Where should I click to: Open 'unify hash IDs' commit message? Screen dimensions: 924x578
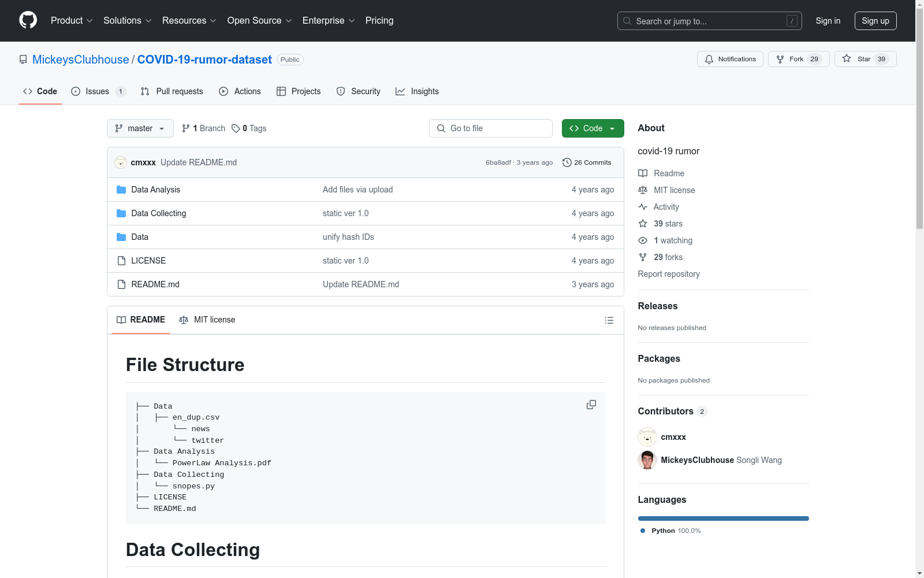(x=348, y=237)
